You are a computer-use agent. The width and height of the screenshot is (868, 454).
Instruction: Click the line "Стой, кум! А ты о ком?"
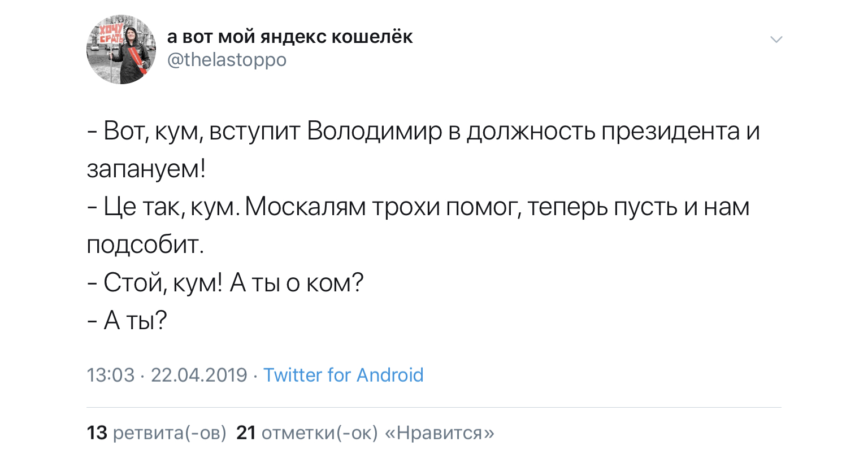[226, 282]
